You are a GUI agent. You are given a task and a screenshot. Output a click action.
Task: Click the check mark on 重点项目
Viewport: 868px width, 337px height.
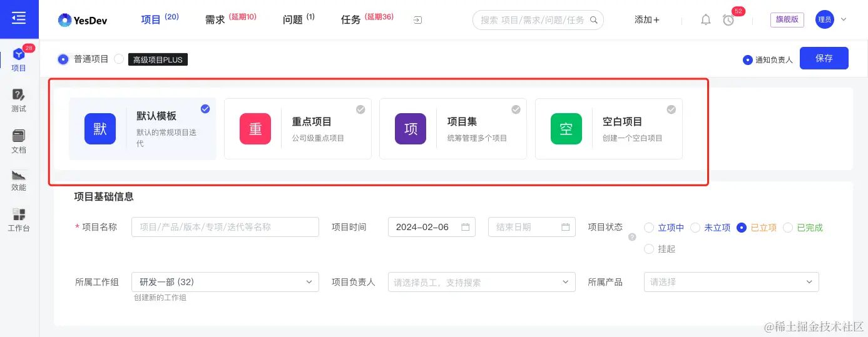pyautogui.click(x=360, y=109)
